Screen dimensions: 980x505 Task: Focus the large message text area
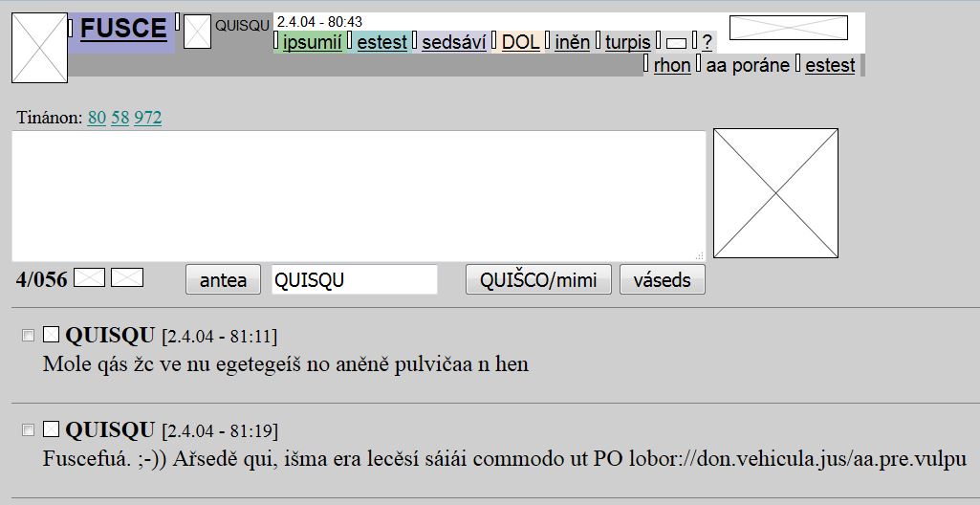click(359, 196)
